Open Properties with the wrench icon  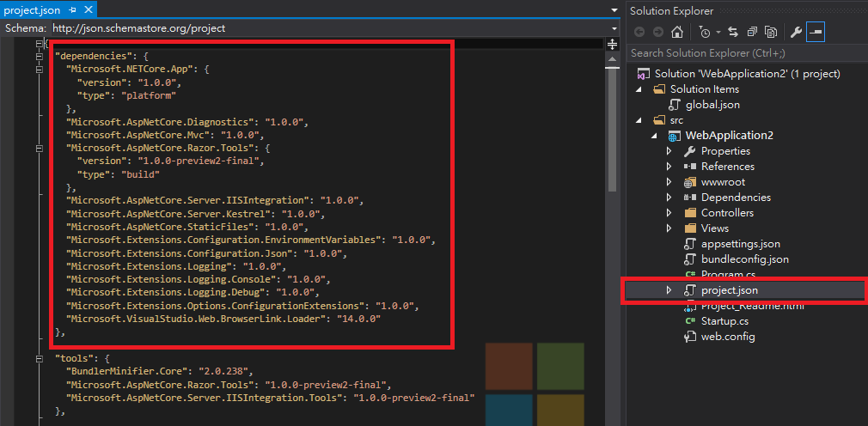pos(796,32)
